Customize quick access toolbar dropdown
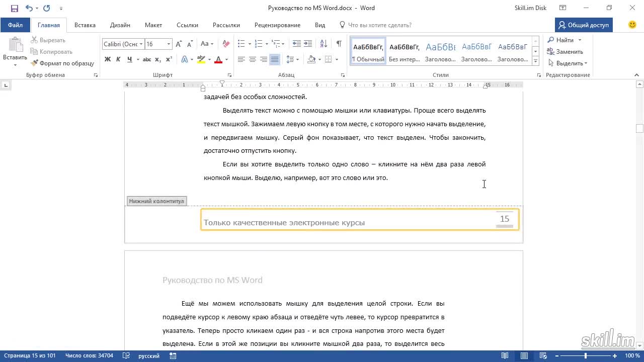This screenshot has height=362, width=644. pyautogui.click(x=61, y=8)
